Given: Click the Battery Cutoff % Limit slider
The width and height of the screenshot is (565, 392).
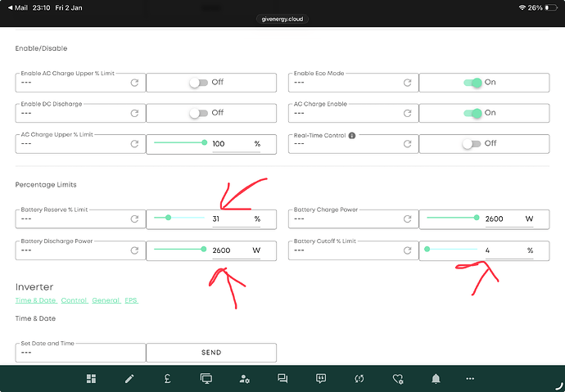Looking at the screenshot, I should (x=450, y=250).
